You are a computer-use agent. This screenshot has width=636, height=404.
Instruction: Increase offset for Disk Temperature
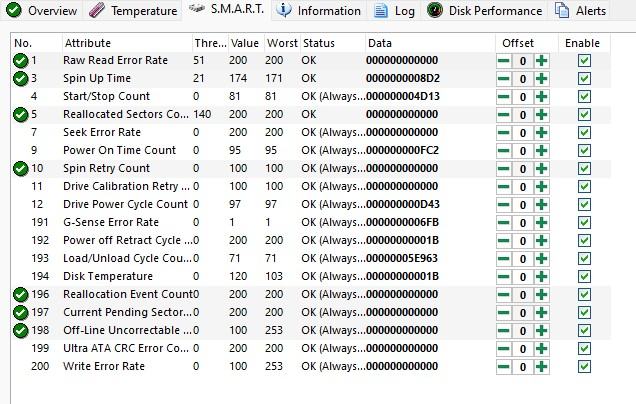(541, 277)
